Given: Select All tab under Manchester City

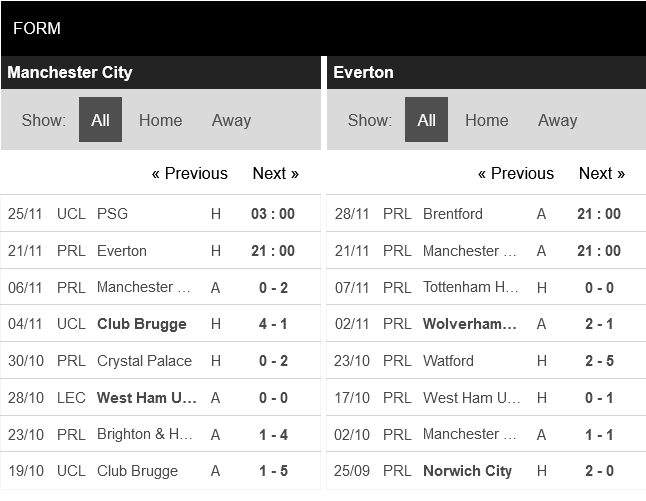Looking at the screenshot, I should click(100, 120).
